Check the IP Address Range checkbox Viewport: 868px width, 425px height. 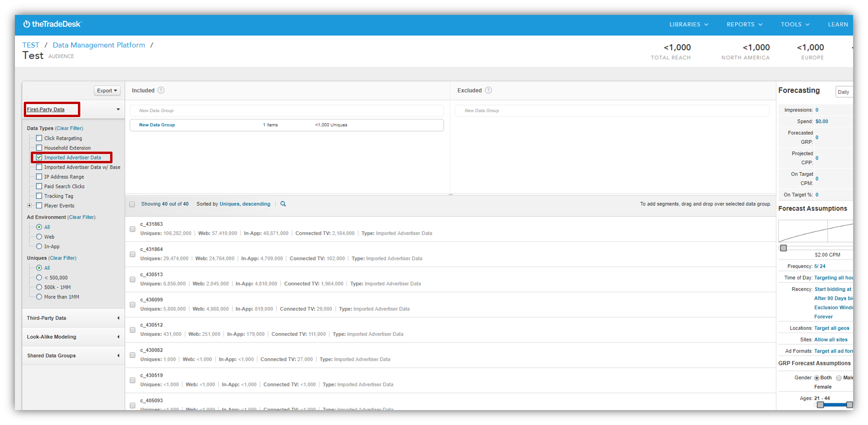pyautogui.click(x=39, y=177)
